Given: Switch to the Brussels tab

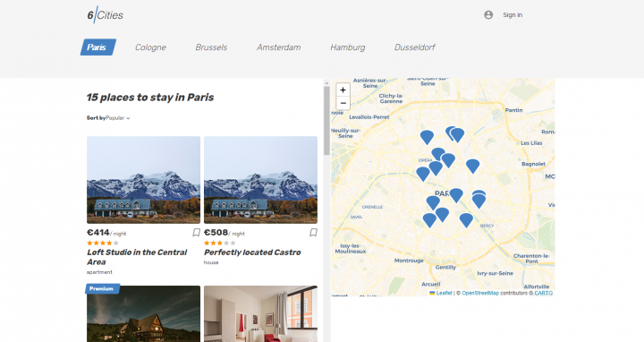Looking at the screenshot, I should click(x=211, y=47).
